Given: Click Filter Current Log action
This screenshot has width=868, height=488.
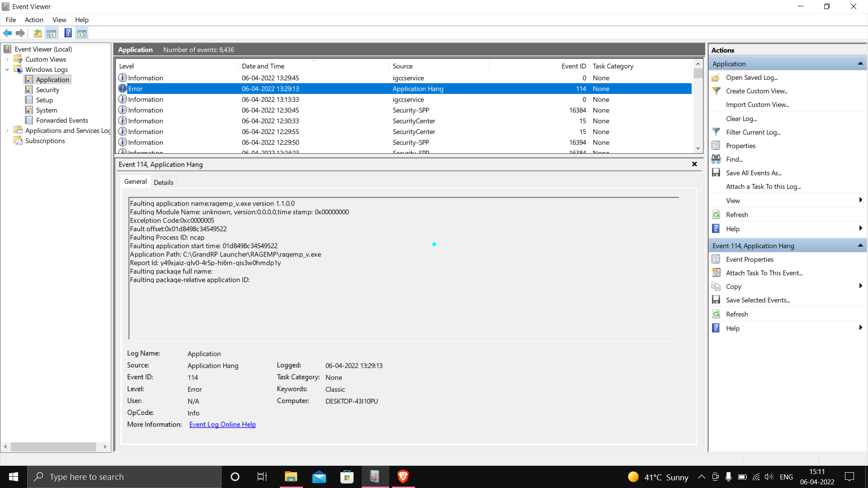Looking at the screenshot, I should coord(753,132).
